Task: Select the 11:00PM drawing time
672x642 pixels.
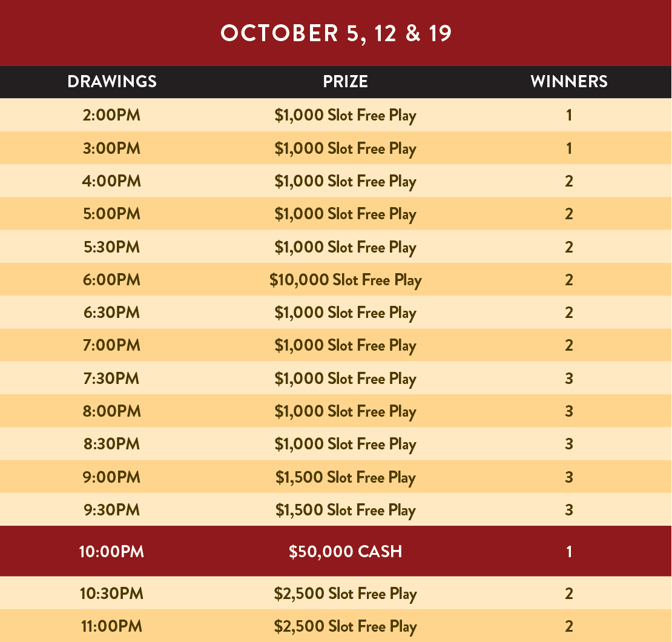Action: tap(111, 626)
